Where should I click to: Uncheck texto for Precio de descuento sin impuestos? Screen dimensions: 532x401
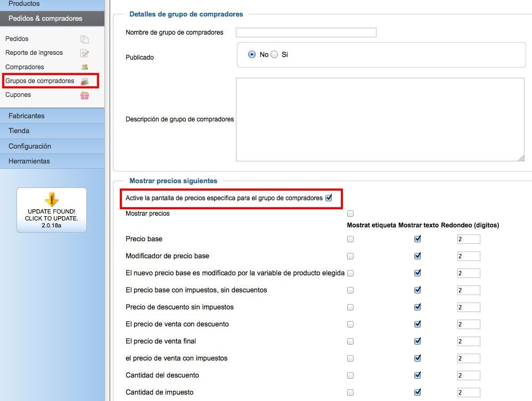pyautogui.click(x=418, y=307)
